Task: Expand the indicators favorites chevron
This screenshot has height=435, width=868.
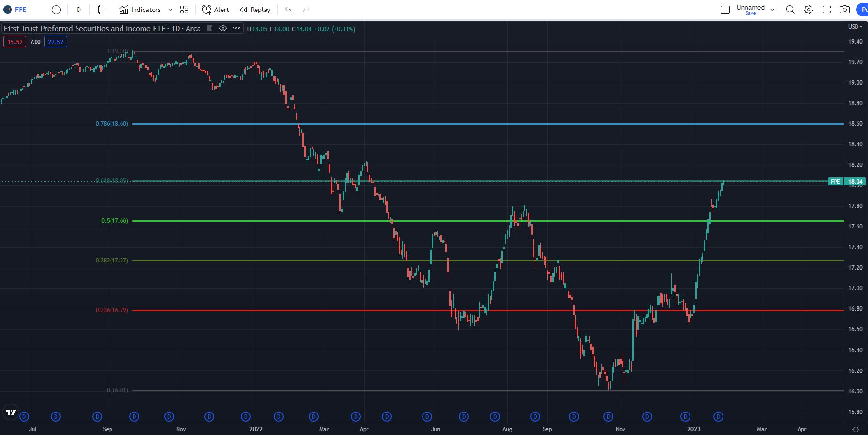Action: coord(170,10)
